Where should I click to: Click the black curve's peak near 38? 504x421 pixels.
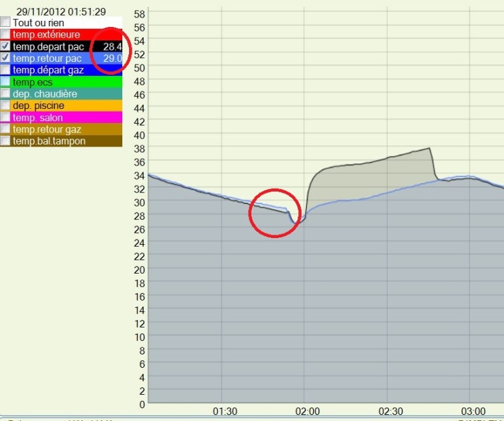click(428, 148)
